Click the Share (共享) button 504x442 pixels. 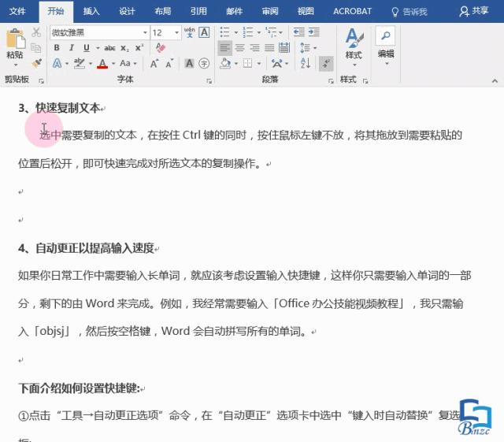pos(474,11)
